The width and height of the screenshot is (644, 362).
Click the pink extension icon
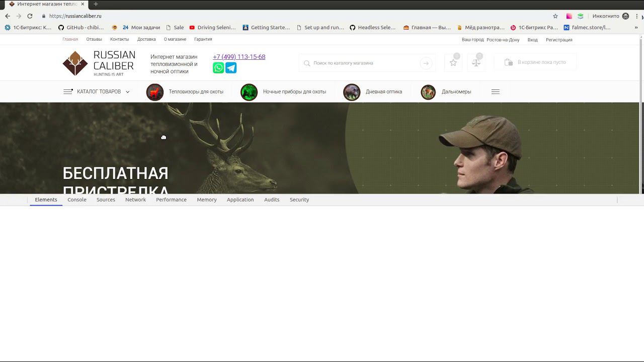pyautogui.click(x=569, y=16)
